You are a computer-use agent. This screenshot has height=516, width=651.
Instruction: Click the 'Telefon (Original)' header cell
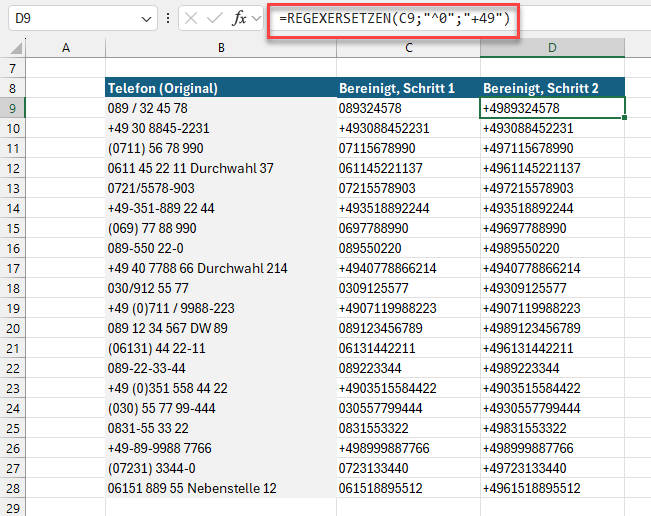pyautogui.click(x=220, y=88)
